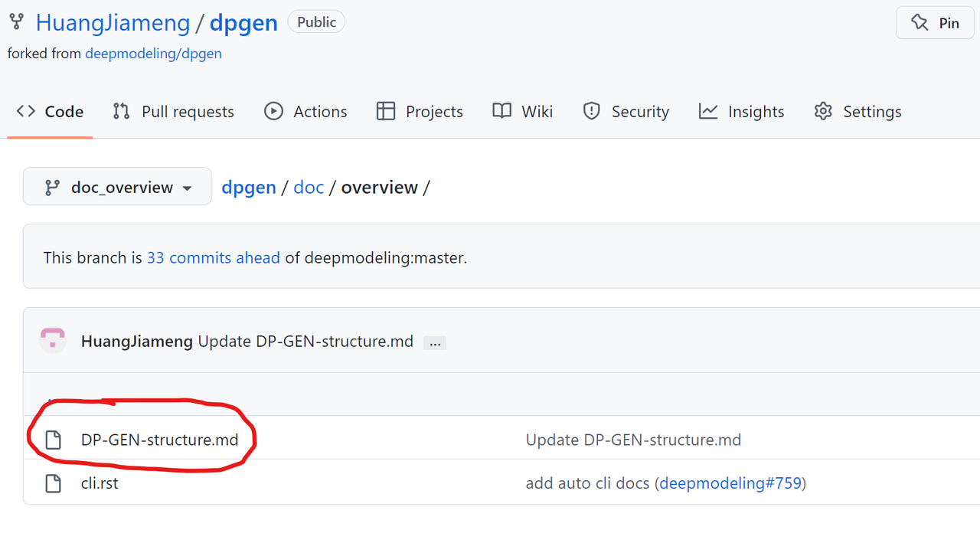Click the Public visibility badge

click(x=316, y=22)
